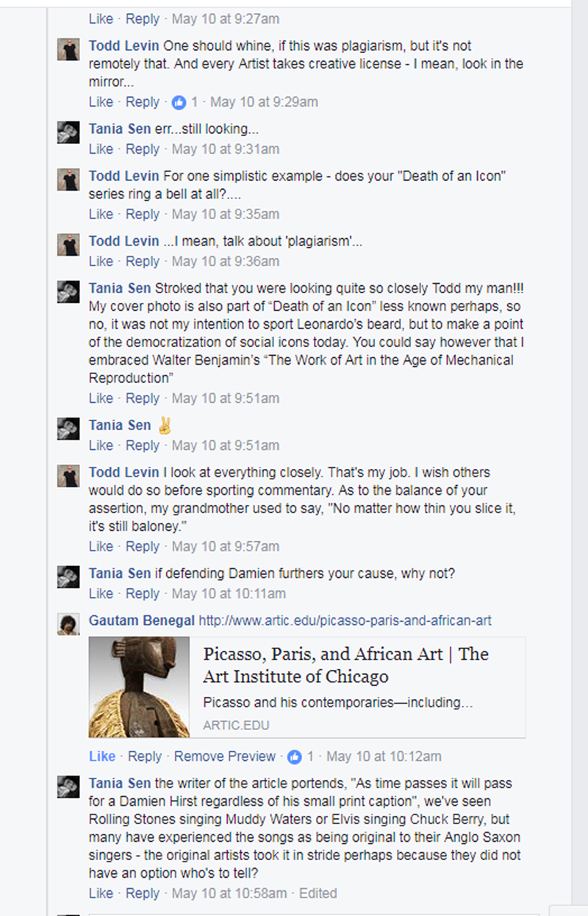Open the Gautam Benegal name link
The width and height of the screenshot is (588, 916).
point(142,620)
